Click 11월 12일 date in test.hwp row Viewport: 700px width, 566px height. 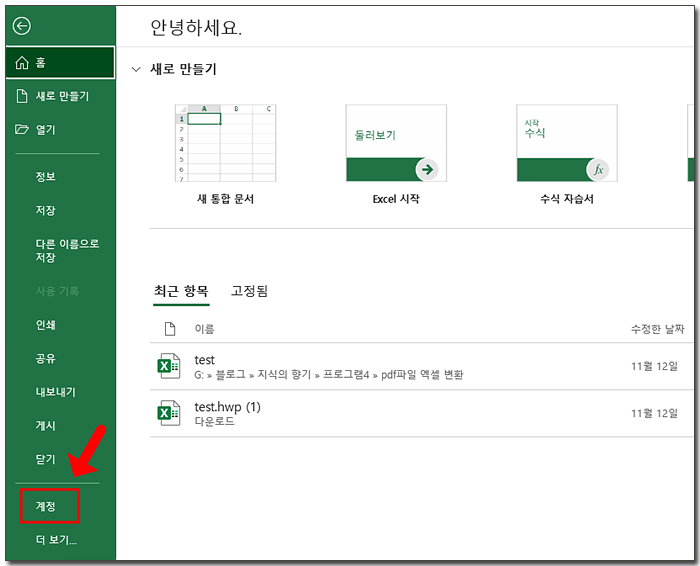(x=654, y=413)
